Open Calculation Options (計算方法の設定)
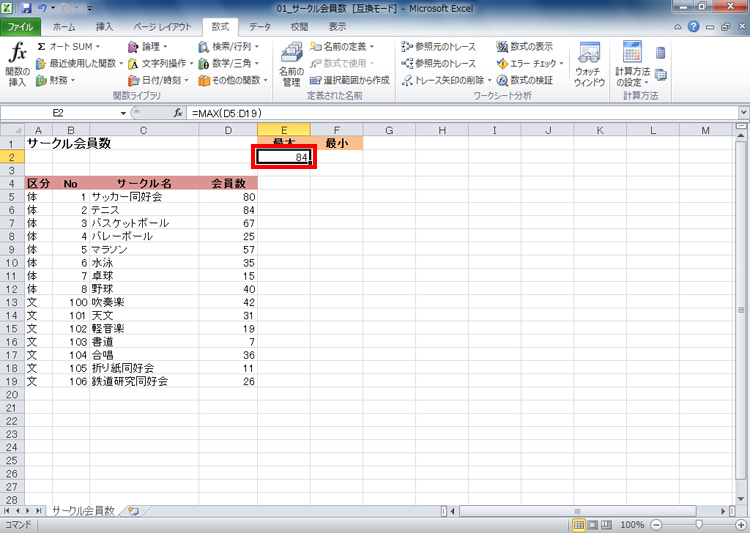The height and width of the screenshot is (533, 750). click(632, 64)
